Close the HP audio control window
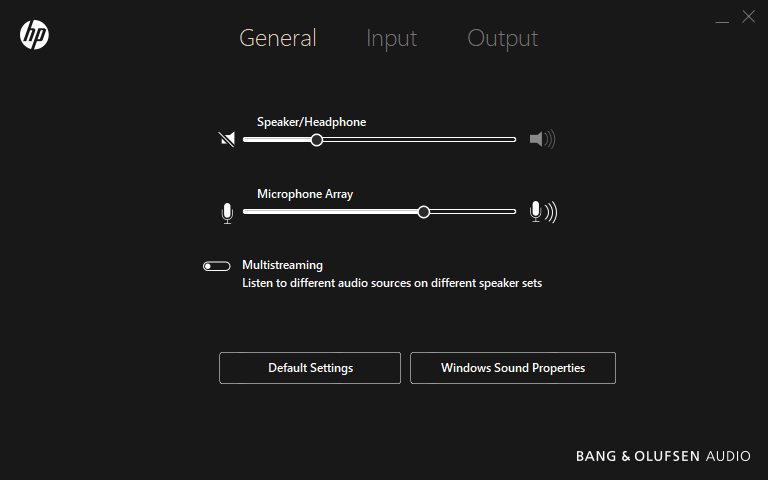The width and height of the screenshot is (768, 480). pyautogui.click(x=748, y=17)
